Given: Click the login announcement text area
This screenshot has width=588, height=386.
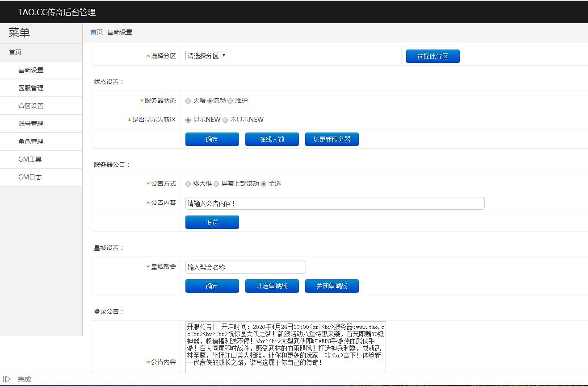Looking at the screenshot, I should [286, 347].
